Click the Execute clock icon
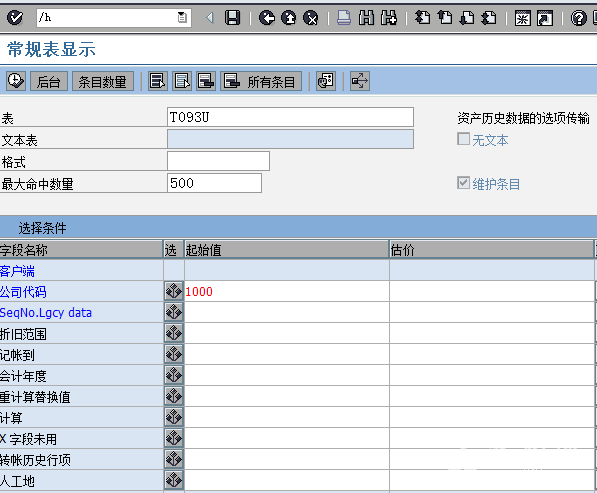 pyautogui.click(x=16, y=81)
